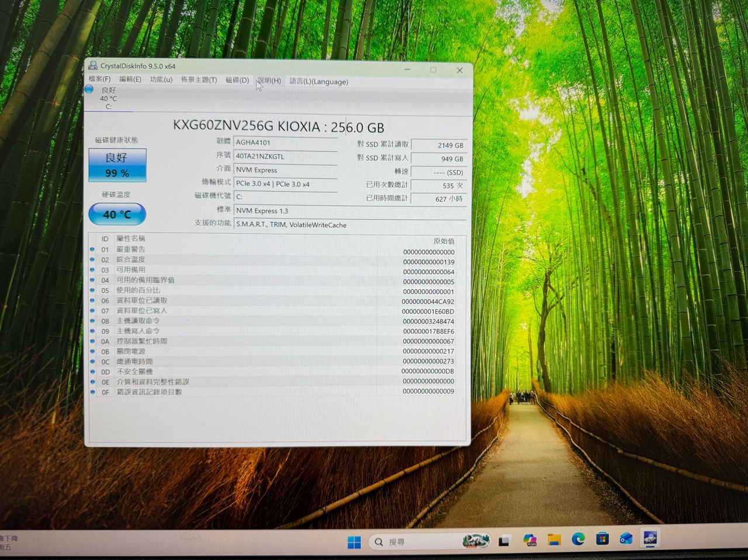Launch Microsoft 365 Copilot from taskbar
This screenshot has height=560, width=748.
(529, 540)
